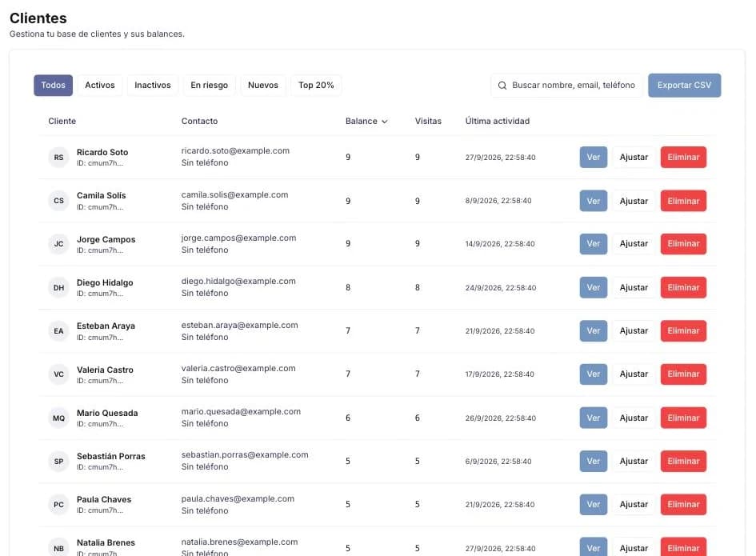Open Ver for Jorge Campos
Viewport: 756px width, 556px height.
593,244
